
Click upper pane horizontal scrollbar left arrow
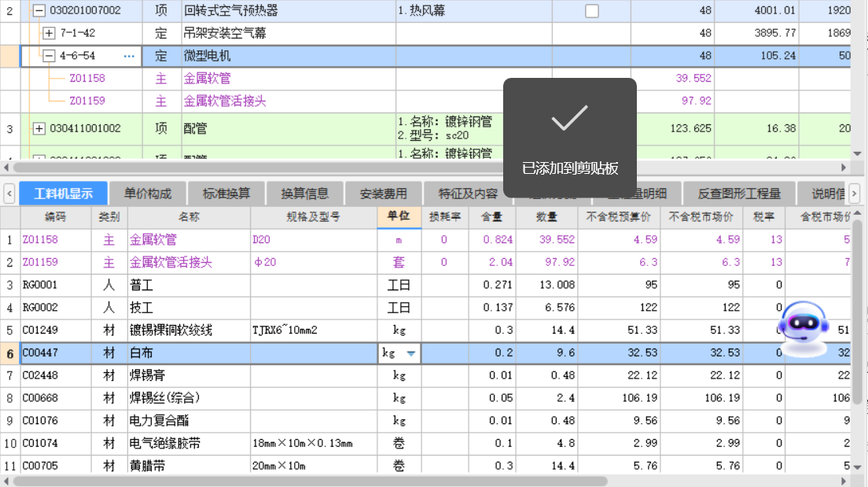click(6, 168)
